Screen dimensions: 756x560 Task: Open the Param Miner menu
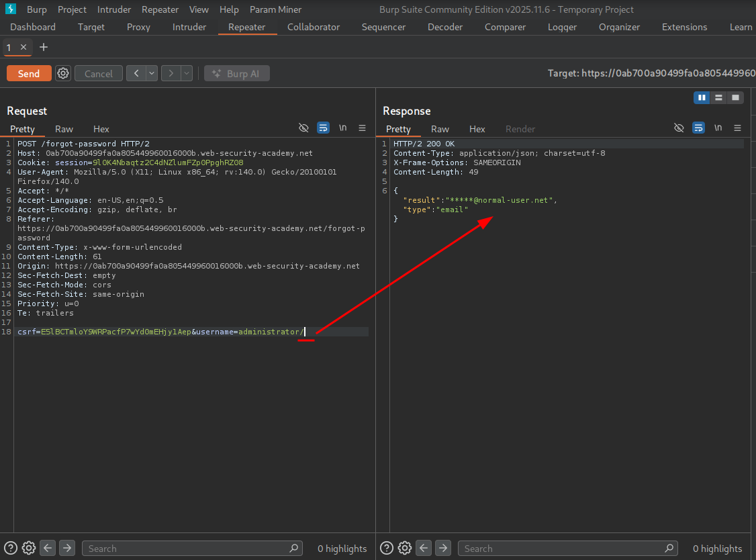(x=275, y=9)
